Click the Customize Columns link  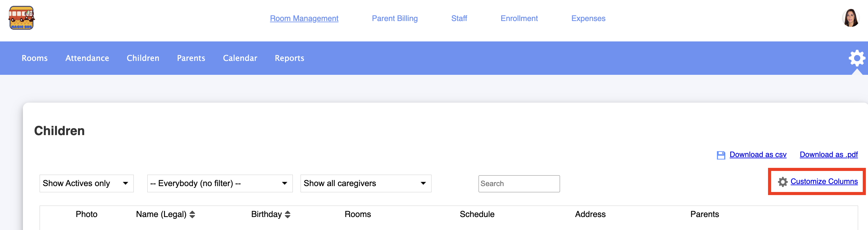(x=824, y=181)
